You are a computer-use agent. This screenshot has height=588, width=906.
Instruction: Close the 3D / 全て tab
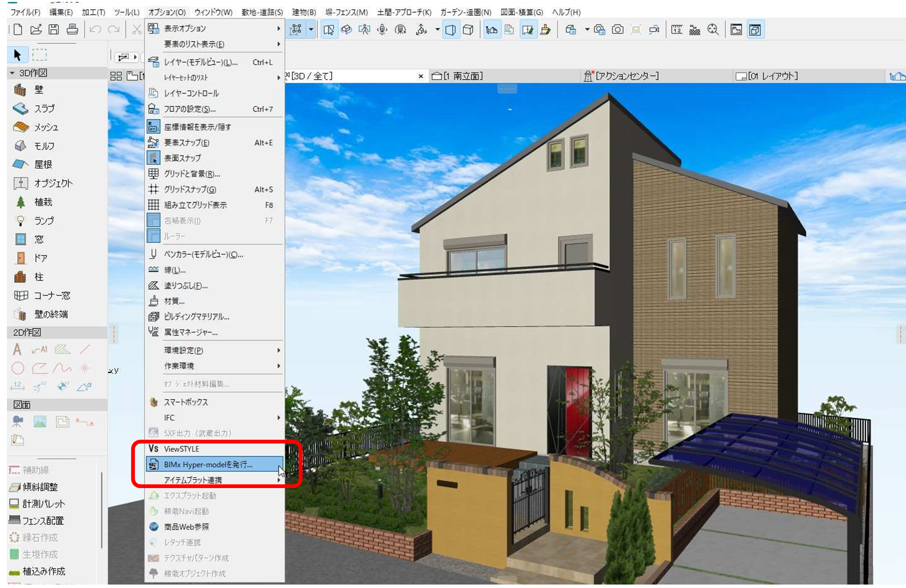click(x=421, y=76)
